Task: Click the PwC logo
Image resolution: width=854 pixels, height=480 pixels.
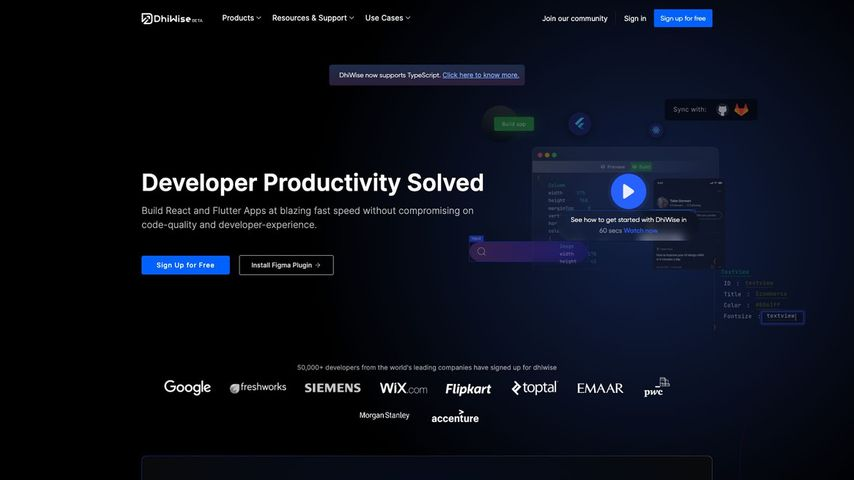Action: pos(656,387)
